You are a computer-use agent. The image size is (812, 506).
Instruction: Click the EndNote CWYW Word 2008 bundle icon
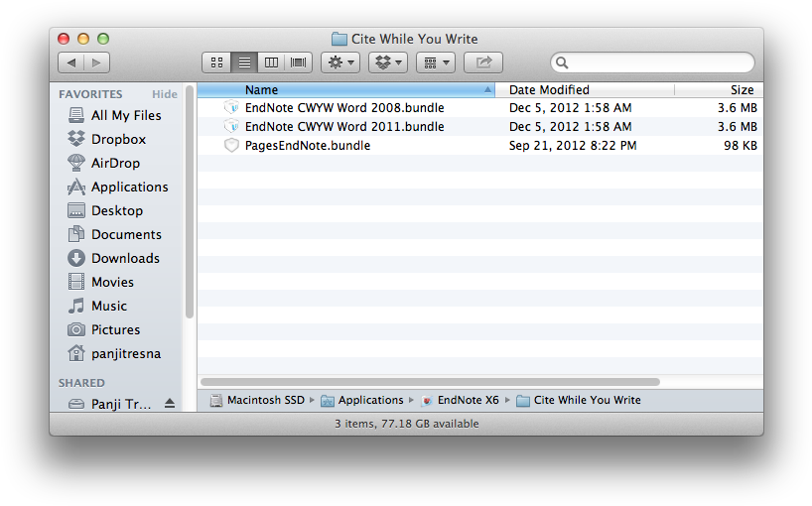231,107
